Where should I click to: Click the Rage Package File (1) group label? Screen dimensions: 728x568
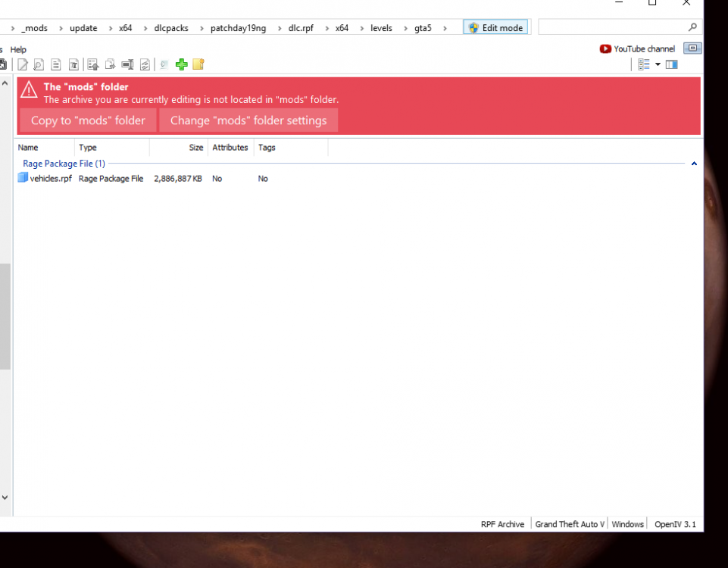click(64, 164)
